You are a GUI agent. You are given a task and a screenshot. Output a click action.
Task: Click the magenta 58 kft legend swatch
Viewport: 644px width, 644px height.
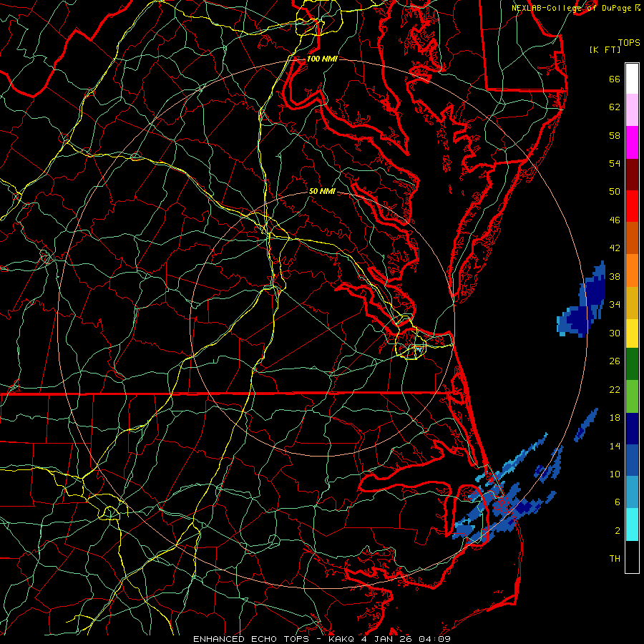pos(632,142)
